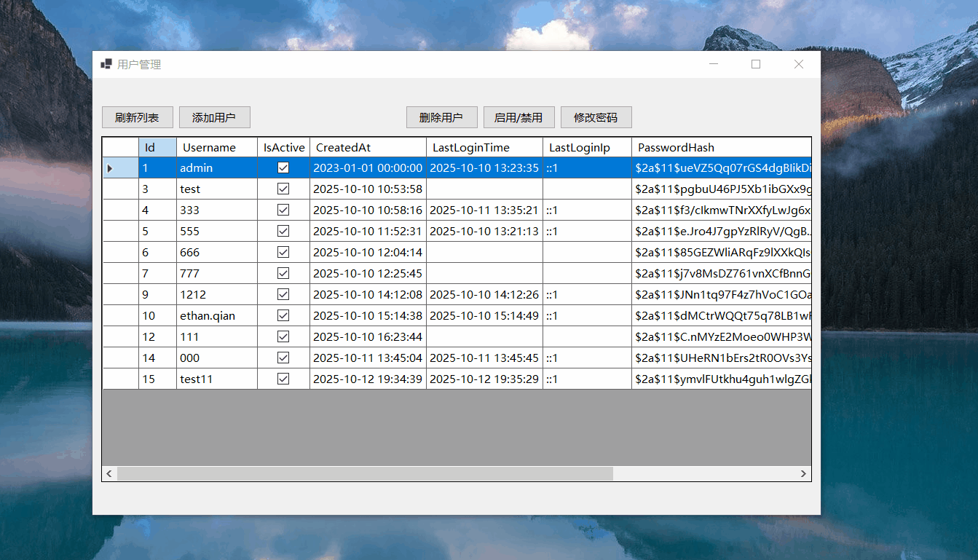Sort by the PasswordHash column header
This screenshot has width=978, height=560.
pyautogui.click(x=722, y=147)
